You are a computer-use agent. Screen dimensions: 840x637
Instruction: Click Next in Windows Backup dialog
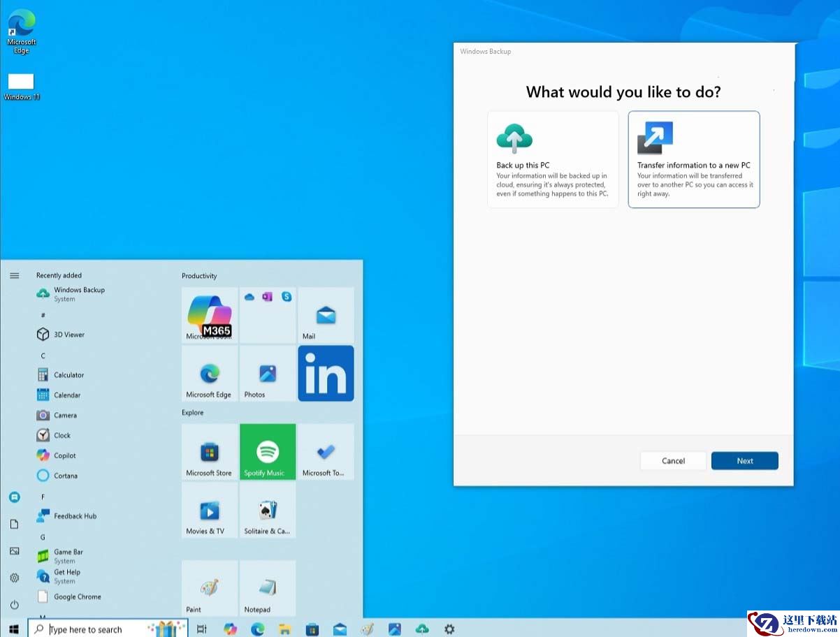pyautogui.click(x=745, y=461)
